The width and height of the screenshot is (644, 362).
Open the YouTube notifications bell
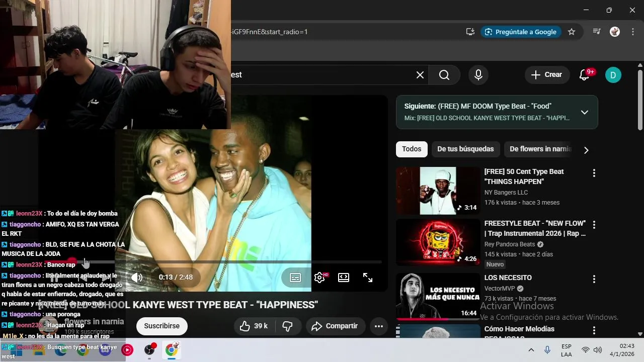pos(584,75)
